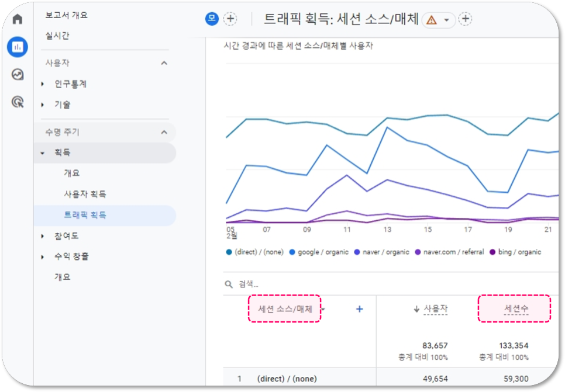565x392 pixels.
Task: Toggle google / organic legend item
Action: pos(319,252)
